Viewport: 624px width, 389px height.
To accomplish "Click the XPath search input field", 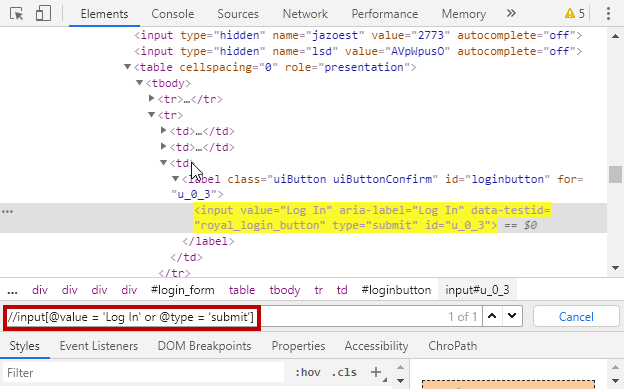I will click(x=131, y=317).
